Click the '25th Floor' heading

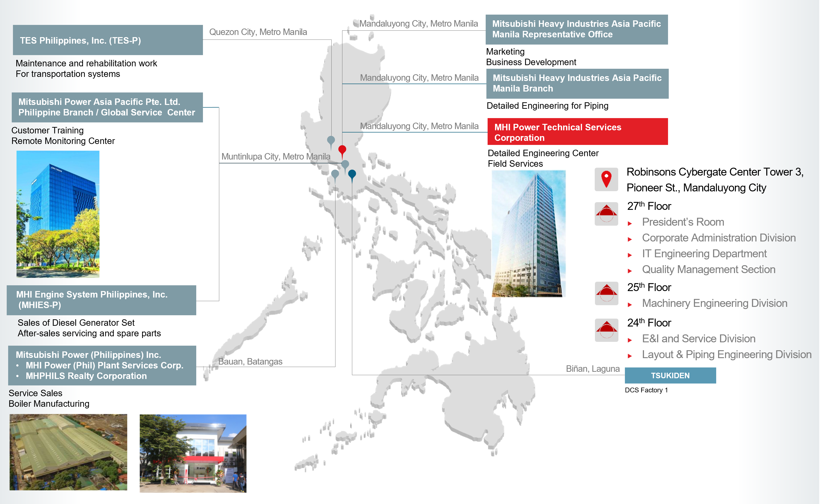(x=649, y=287)
